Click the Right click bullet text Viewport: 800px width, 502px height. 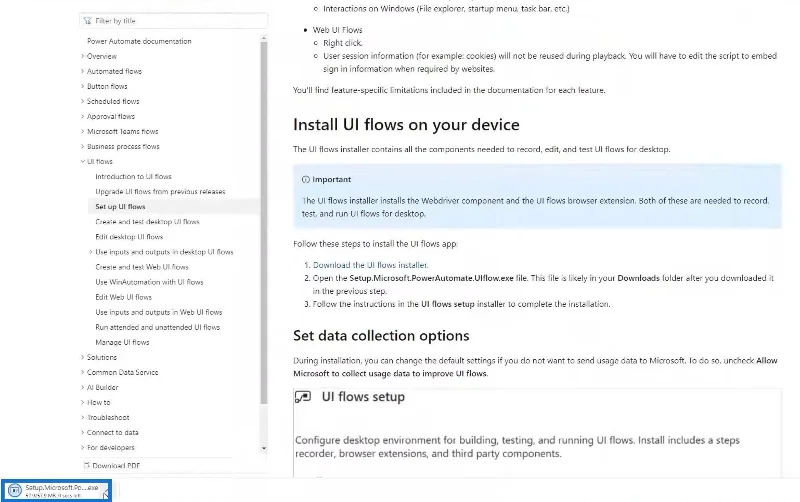[x=342, y=43]
